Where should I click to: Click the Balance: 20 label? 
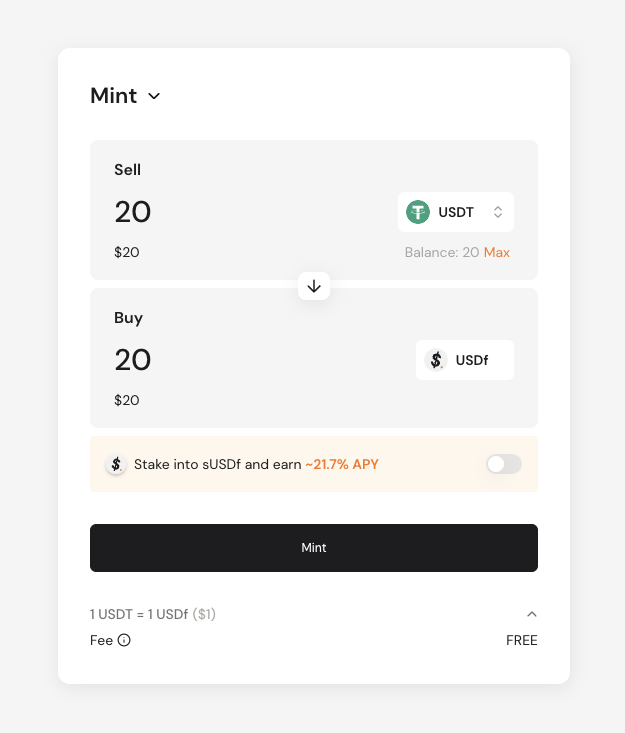442,252
